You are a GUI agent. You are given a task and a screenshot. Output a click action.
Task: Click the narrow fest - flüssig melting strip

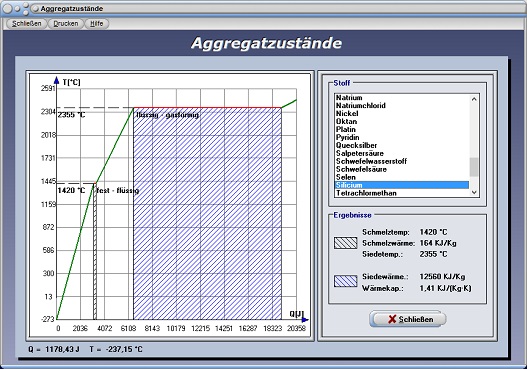[95, 251]
